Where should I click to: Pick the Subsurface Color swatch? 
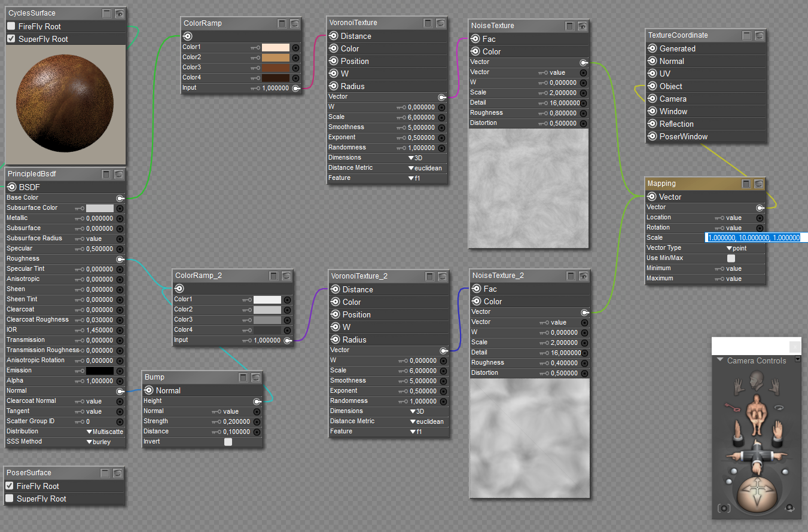pyautogui.click(x=100, y=208)
